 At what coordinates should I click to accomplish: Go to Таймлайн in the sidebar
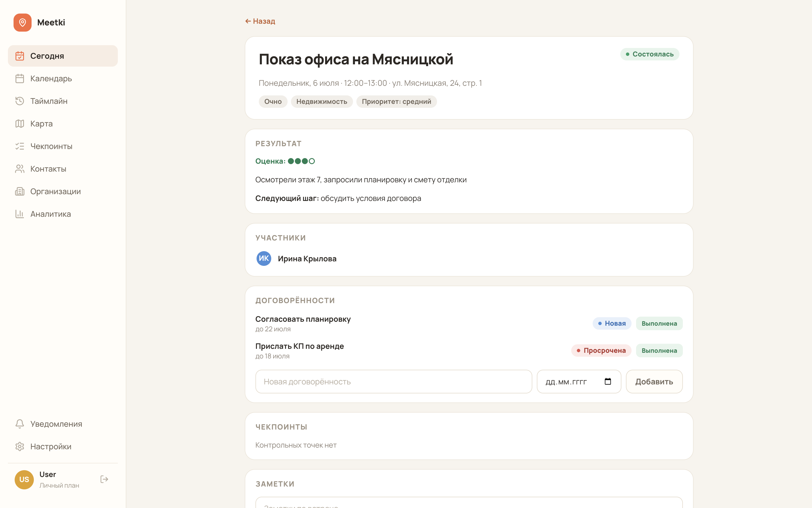(x=63, y=101)
